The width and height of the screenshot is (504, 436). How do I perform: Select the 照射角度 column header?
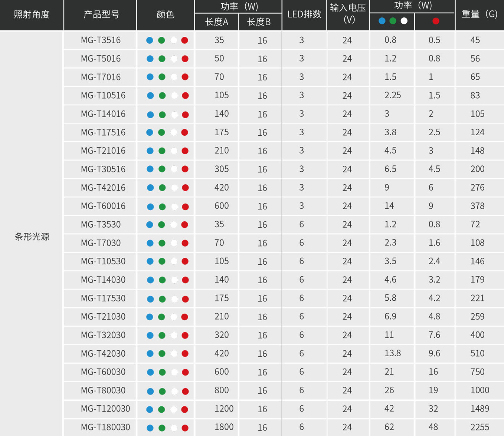point(32,14)
